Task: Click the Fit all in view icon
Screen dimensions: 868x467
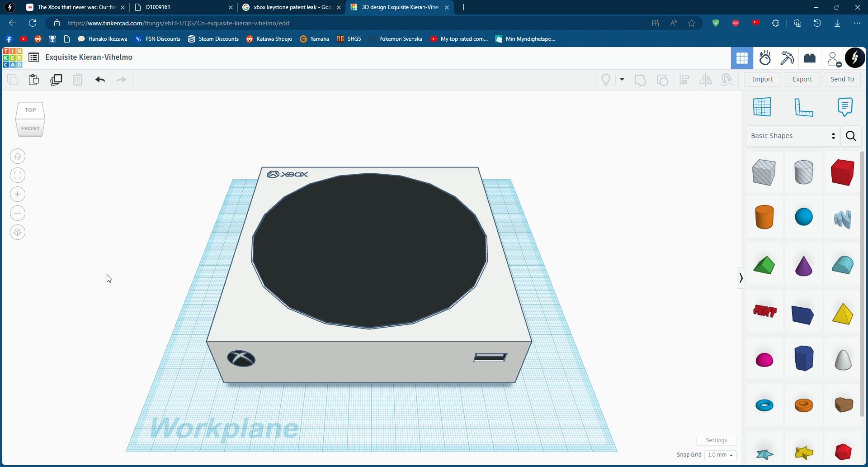Action: [x=18, y=175]
